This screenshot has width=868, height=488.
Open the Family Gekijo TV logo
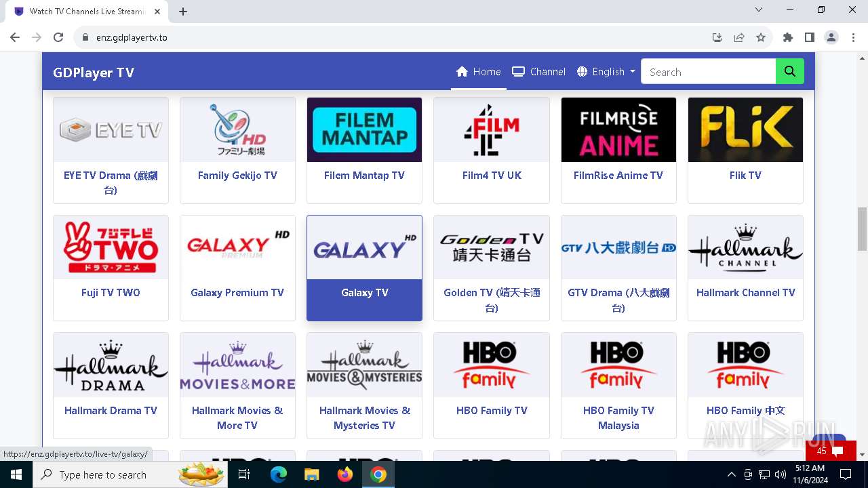(x=237, y=129)
